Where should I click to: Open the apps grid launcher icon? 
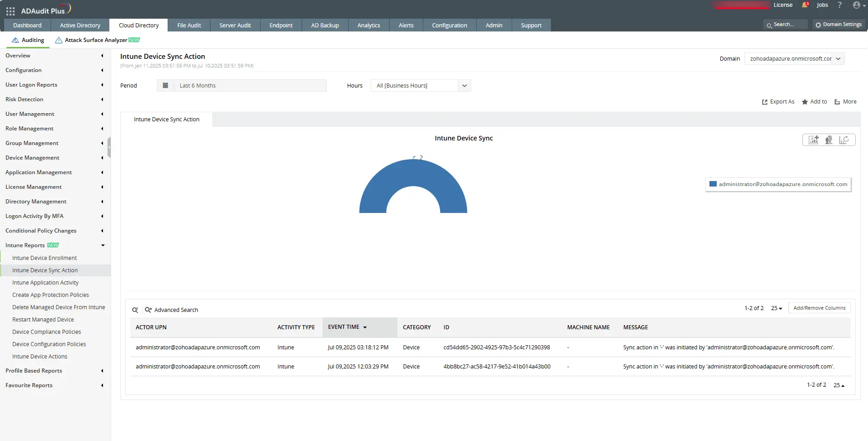10,11
